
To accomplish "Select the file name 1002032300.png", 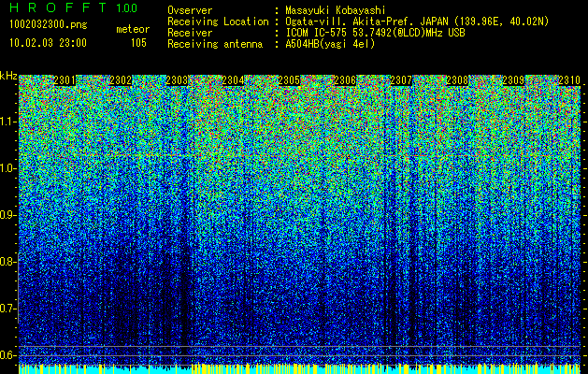I will (48, 25).
